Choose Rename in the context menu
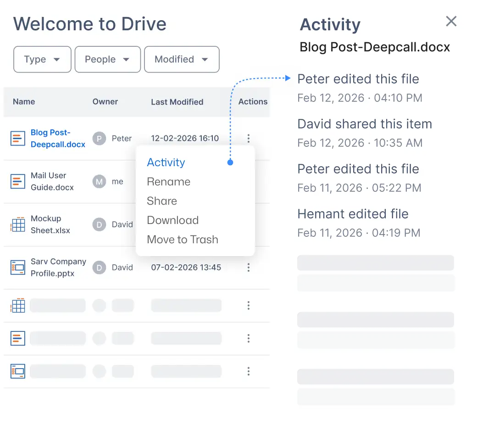 point(168,182)
